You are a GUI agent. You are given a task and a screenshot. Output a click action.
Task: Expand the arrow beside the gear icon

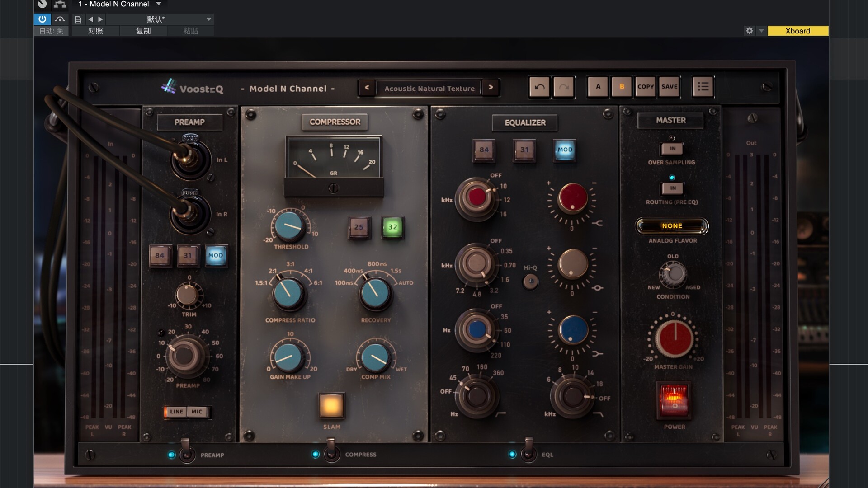pos(761,31)
